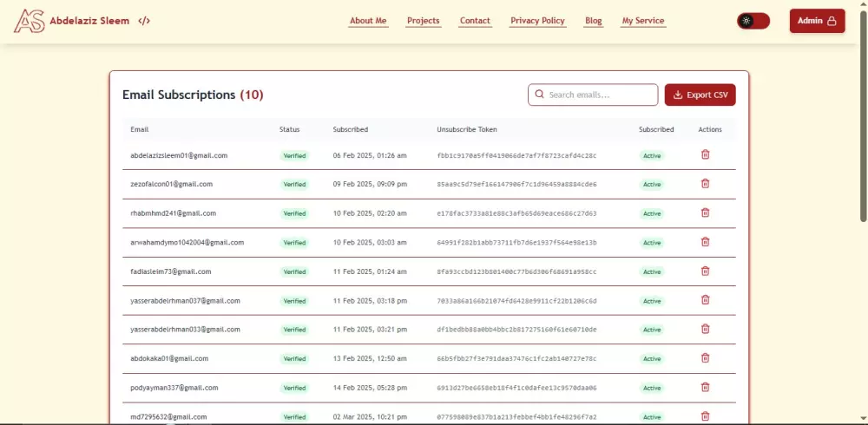Open the Blog page
This screenshot has height=425, width=868.
[594, 21]
